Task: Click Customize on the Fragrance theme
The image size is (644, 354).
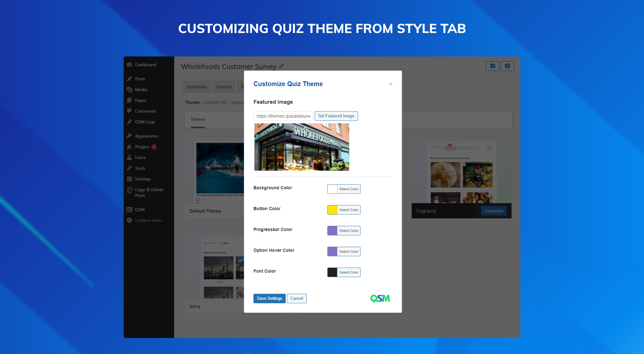Action: (x=494, y=211)
